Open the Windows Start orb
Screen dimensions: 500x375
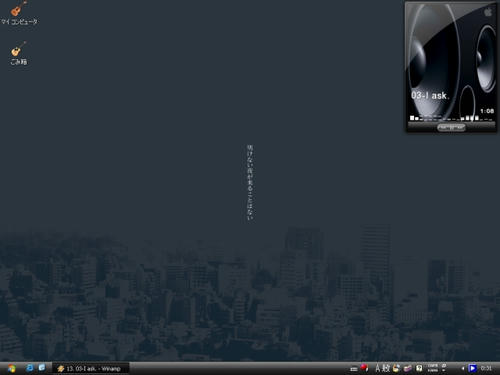pyautogui.click(x=12, y=368)
